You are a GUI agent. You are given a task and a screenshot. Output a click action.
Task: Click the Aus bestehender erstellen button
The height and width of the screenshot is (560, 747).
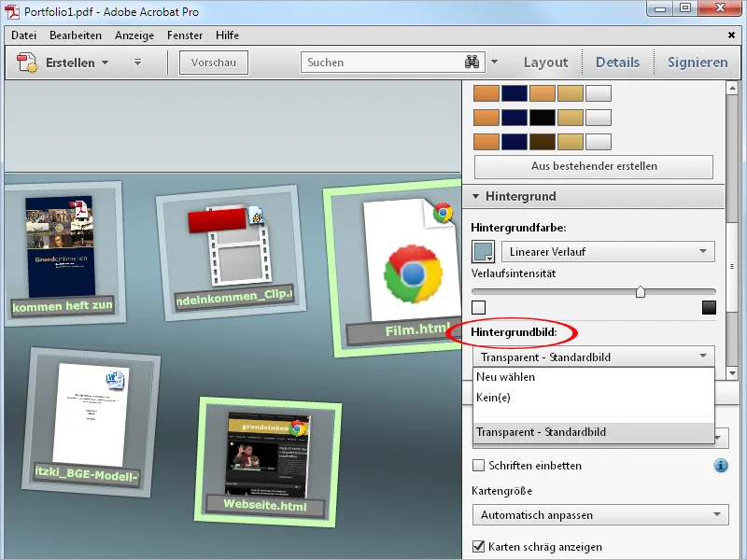pos(594,166)
